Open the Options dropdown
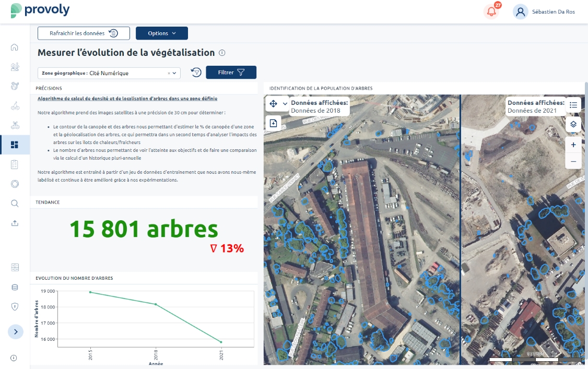The width and height of the screenshot is (588, 369). point(162,33)
